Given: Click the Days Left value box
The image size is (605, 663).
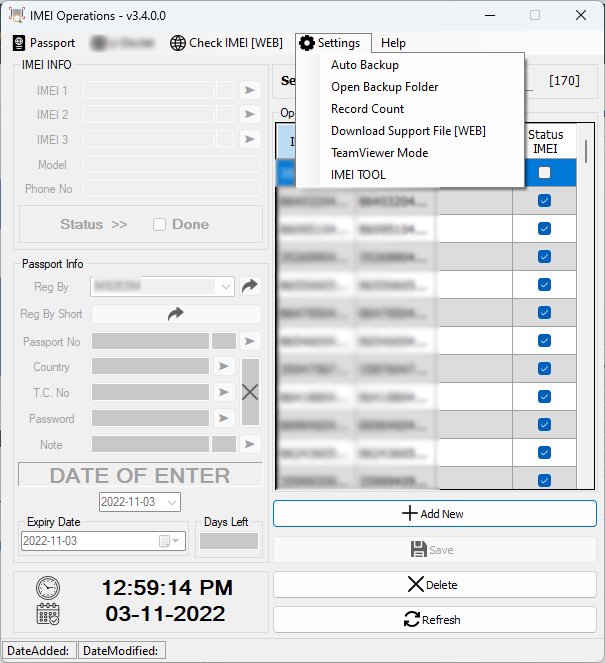Looking at the screenshot, I should tap(229, 541).
